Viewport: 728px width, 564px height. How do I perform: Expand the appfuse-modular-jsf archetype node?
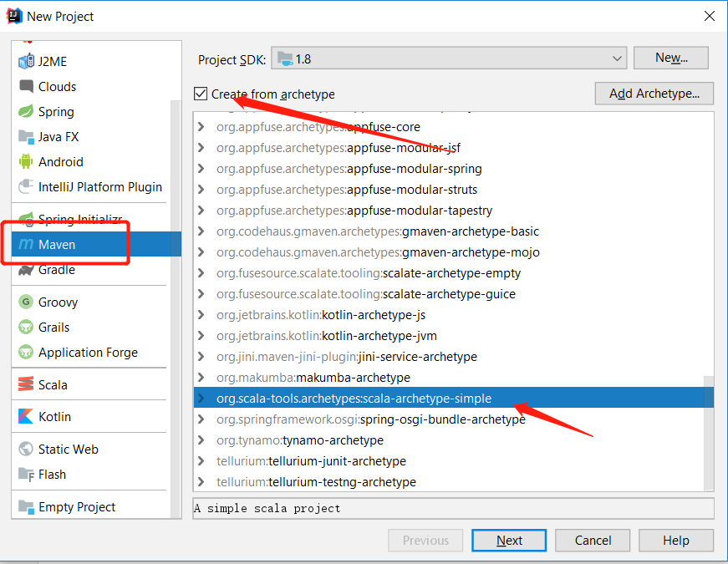(x=201, y=148)
